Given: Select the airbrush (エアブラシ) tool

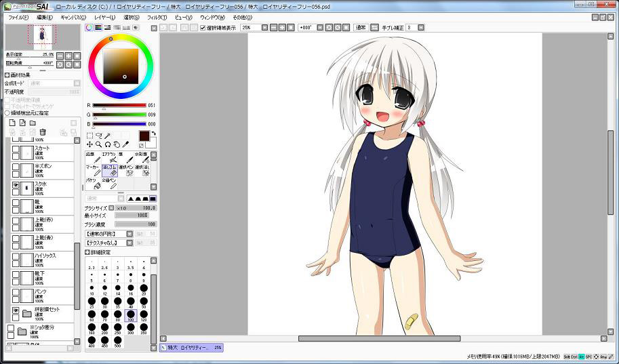Looking at the screenshot, I should tap(109, 157).
